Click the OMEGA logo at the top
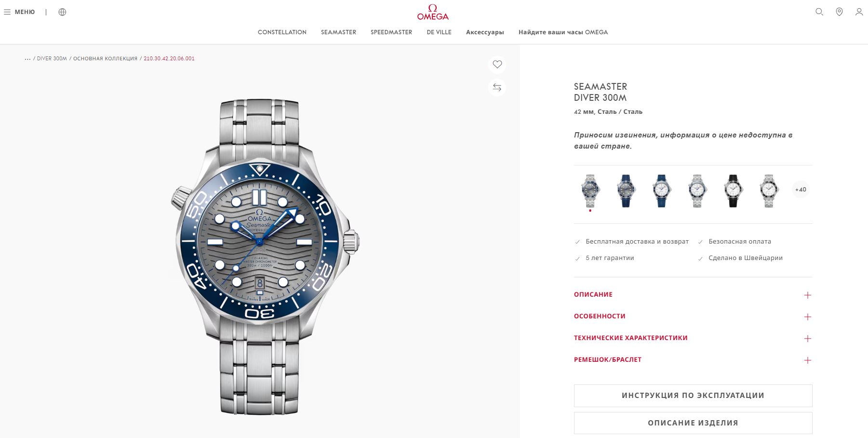 click(433, 12)
